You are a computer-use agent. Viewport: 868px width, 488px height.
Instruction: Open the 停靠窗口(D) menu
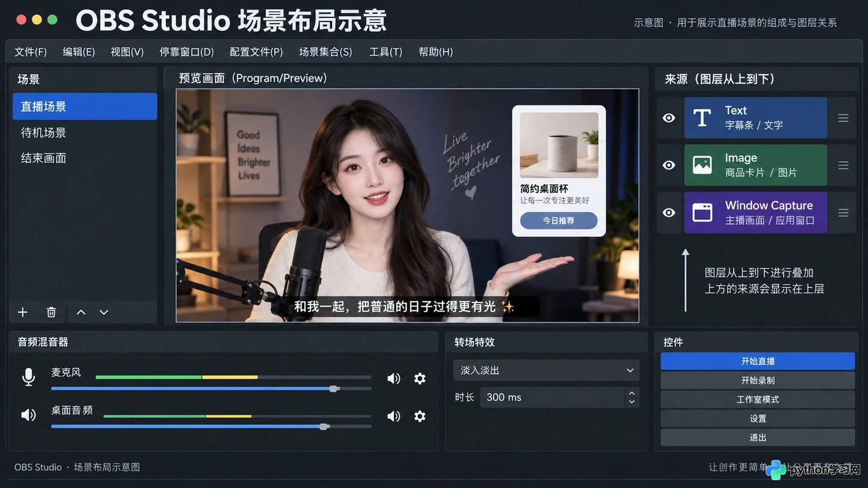click(187, 52)
